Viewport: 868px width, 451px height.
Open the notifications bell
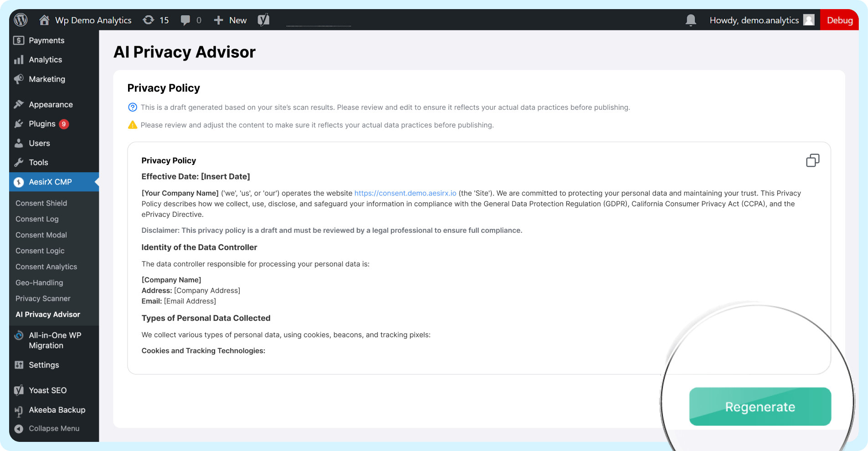tap(691, 20)
